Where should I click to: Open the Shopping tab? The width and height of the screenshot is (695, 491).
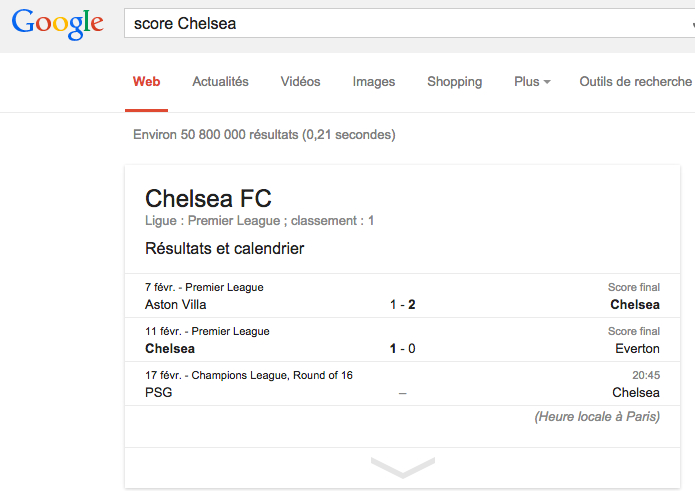coord(454,82)
